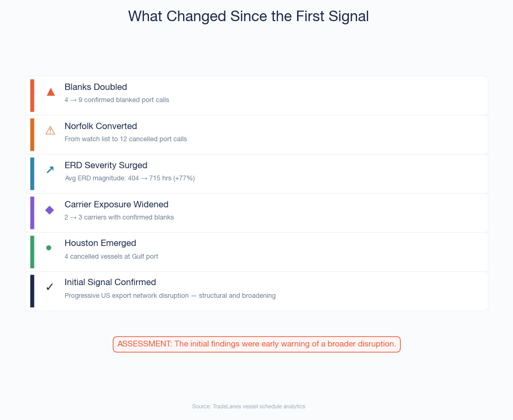513x420 pixels.
Task: Click the orange color bar beside Norfolk Converted
Action: [x=32, y=135]
